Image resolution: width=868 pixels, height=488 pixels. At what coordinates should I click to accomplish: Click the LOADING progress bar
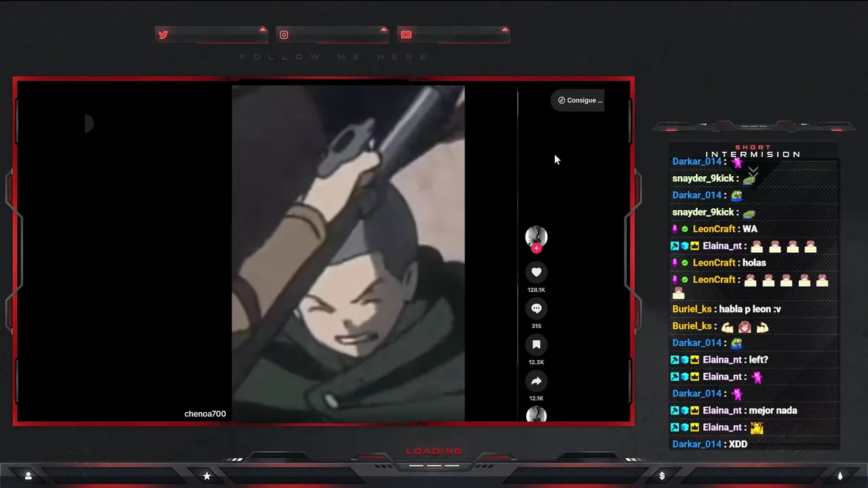[x=434, y=466]
